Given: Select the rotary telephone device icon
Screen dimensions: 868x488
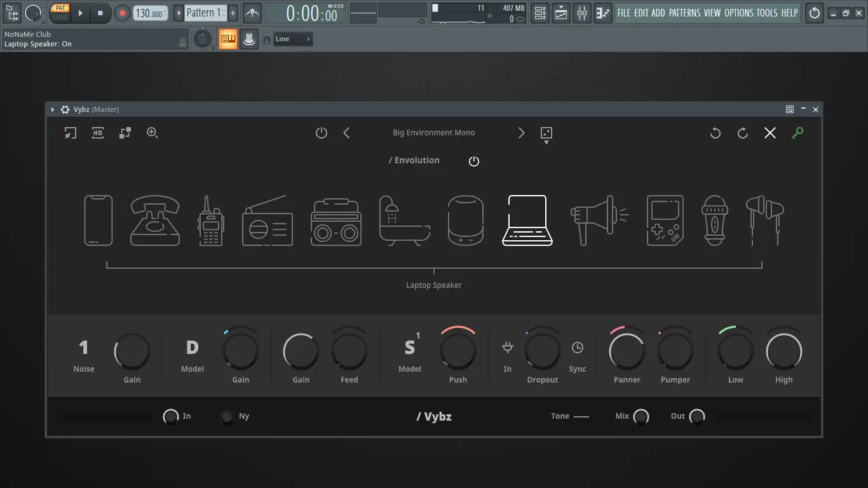Looking at the screenshot, I should coord(155,220).
